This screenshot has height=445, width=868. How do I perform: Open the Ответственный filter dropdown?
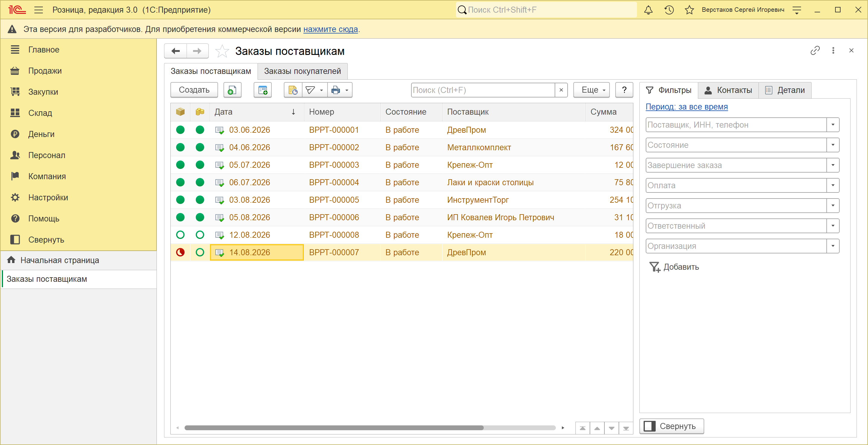tap(833, 226)
